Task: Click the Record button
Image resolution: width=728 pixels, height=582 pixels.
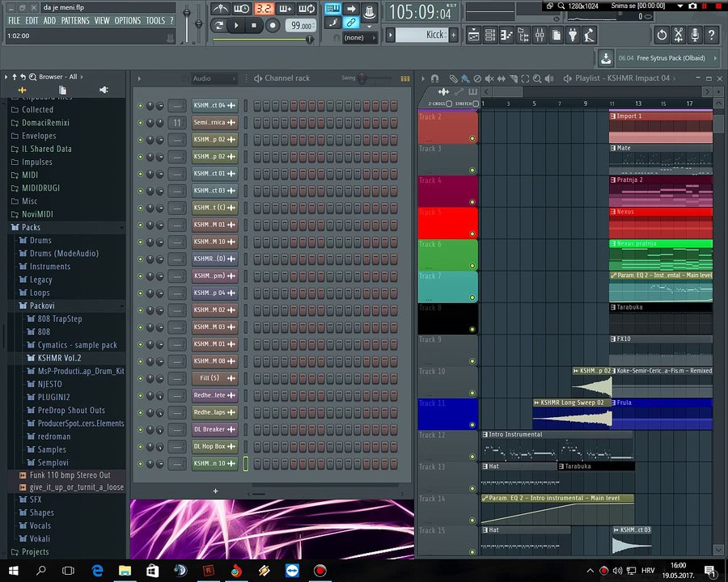Action: click(273, 25)
